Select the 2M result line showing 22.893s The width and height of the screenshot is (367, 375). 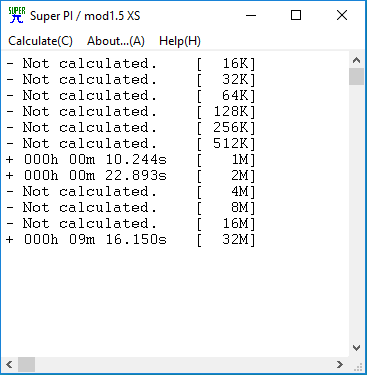(x=131, y=176)
